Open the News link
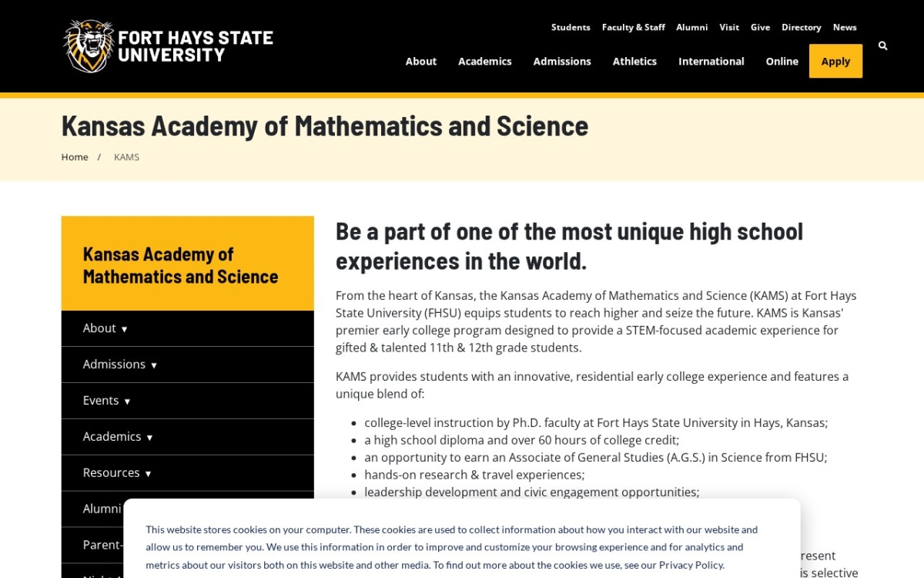924x578 pixels. pos(845,27)
